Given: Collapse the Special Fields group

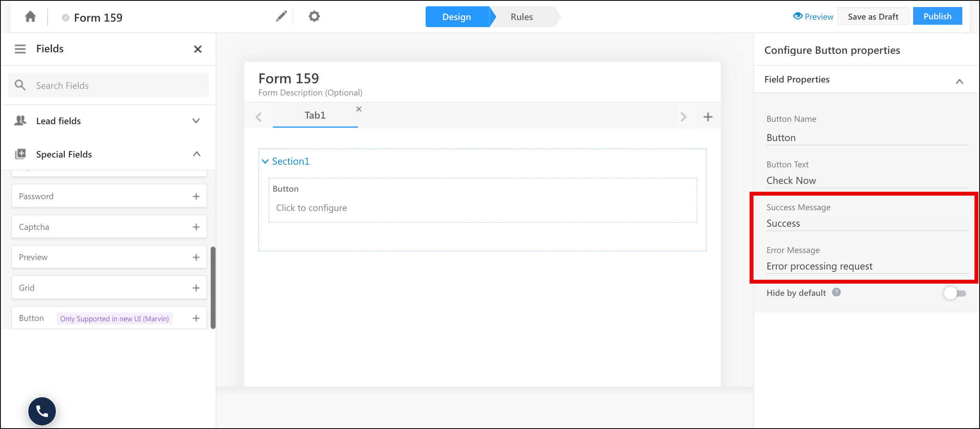Looking at the screenshot, I should click(x=197, y=154).
